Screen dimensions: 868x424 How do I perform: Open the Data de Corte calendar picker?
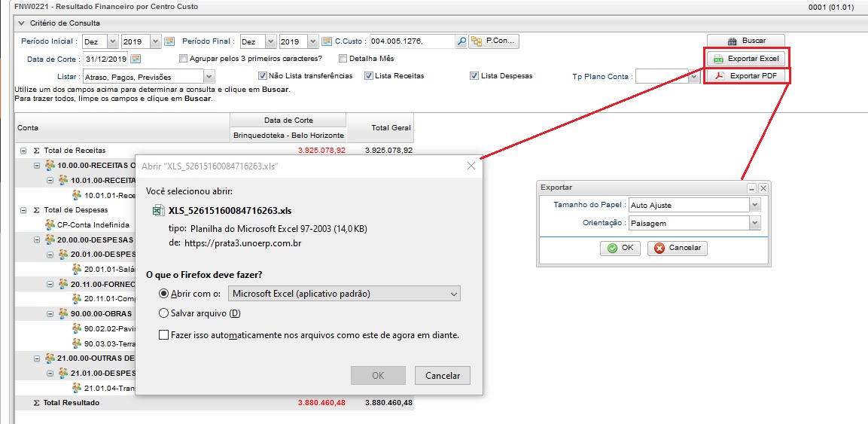(x=136, y=59)
